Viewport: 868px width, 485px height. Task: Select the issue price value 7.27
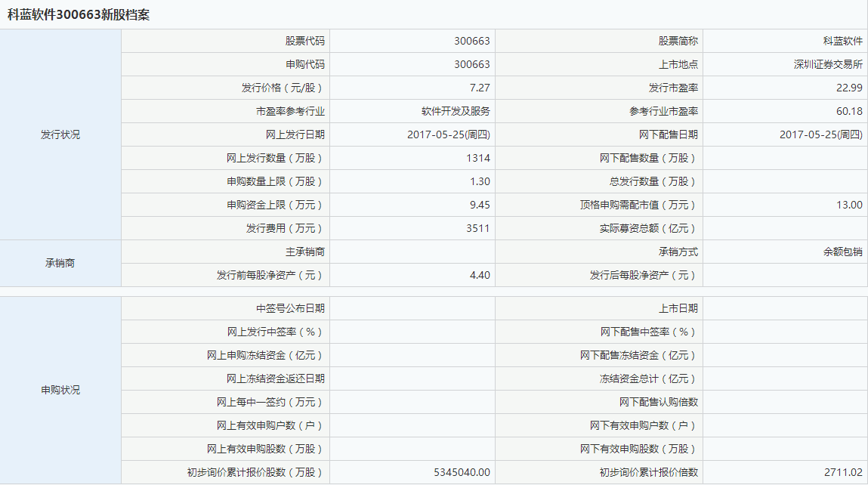coord(480,88)
